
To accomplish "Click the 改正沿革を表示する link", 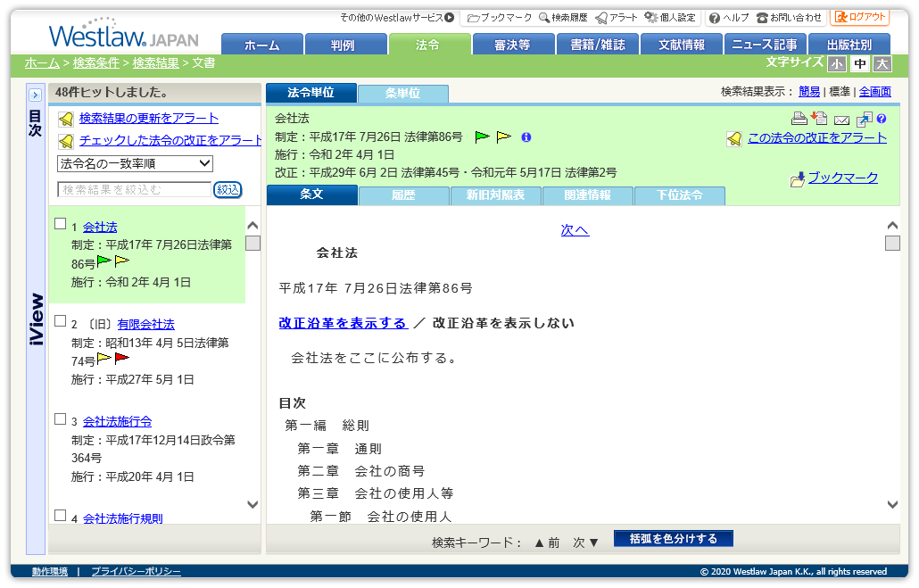I will tap(343, 323).
